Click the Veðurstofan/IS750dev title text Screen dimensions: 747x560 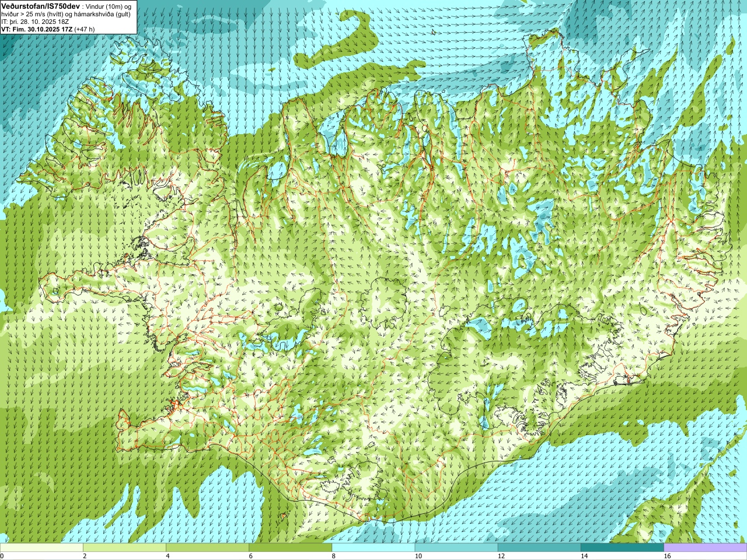(40, 5)
